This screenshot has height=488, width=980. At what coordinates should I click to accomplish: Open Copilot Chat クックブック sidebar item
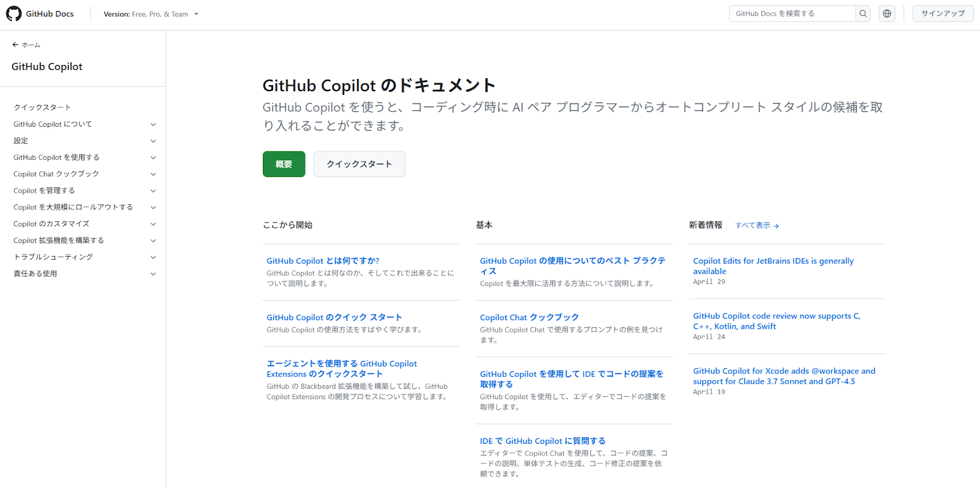click(x=56, y=174)
